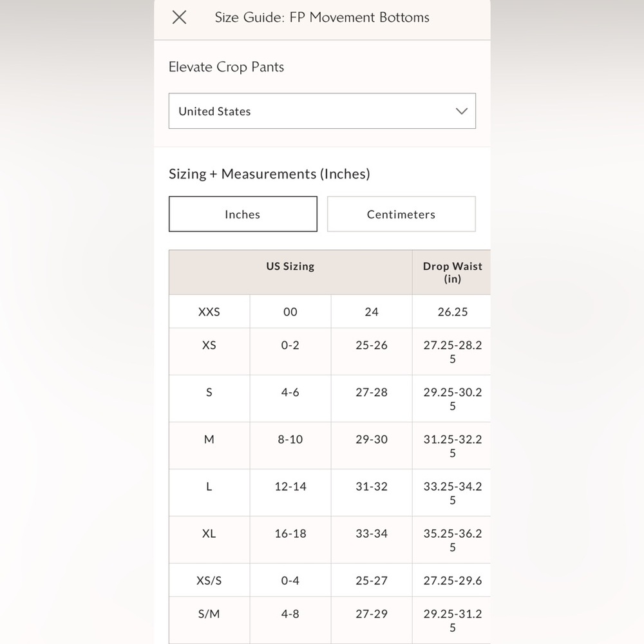This screenshot has width=644, height=644.
Task: Click the 26.25 drop waist value
Action: [x=452, y=312]
